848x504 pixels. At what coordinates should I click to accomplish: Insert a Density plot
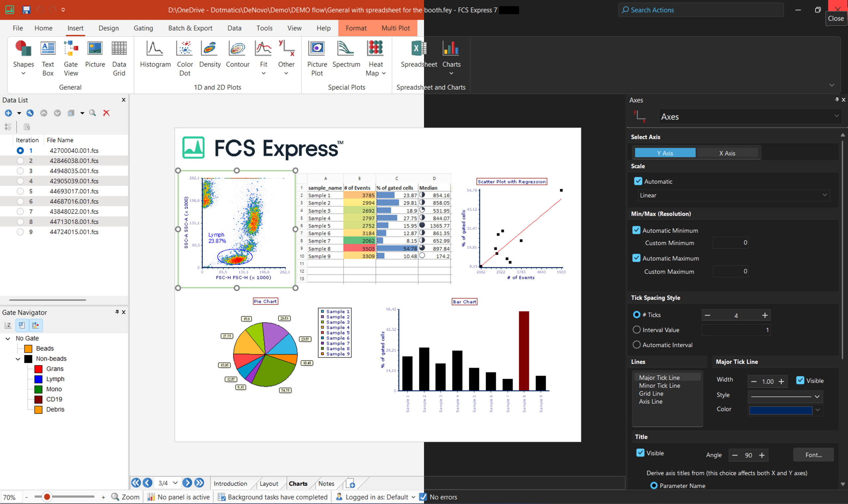coord(210,54)
